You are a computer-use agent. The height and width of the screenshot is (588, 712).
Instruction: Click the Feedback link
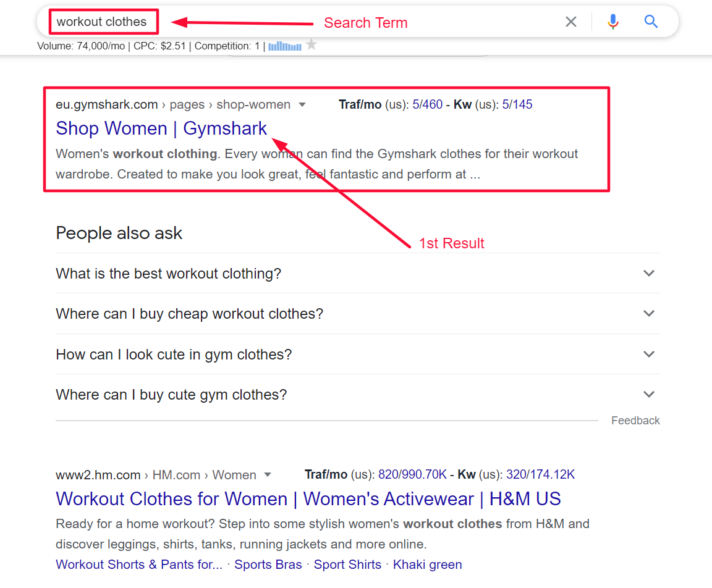pos(635,421)
